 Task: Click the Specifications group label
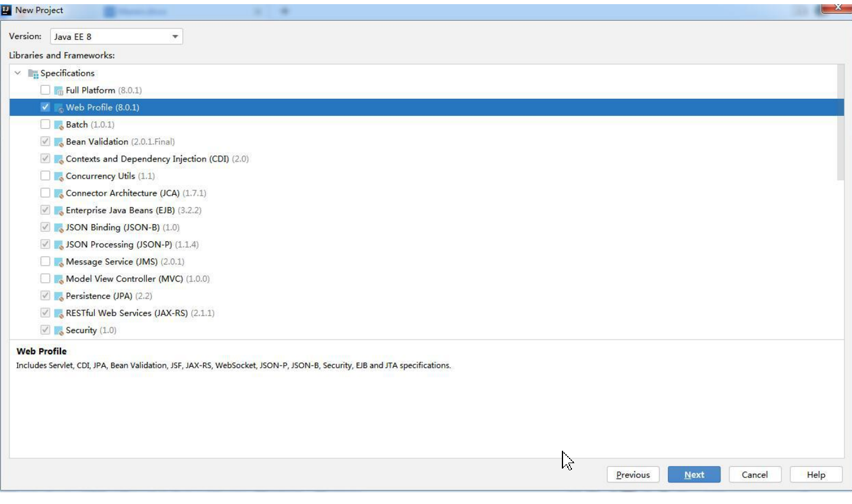point(67,73)
